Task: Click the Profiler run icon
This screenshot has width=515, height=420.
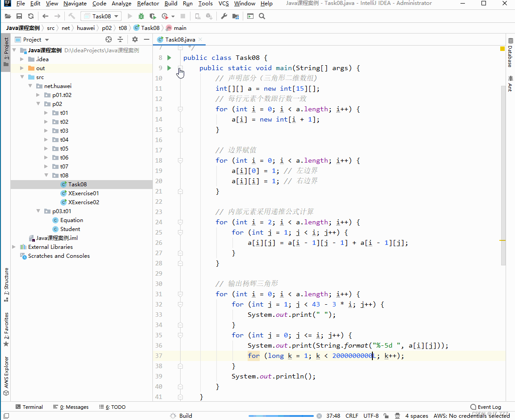Action: (x=165, y=16)
